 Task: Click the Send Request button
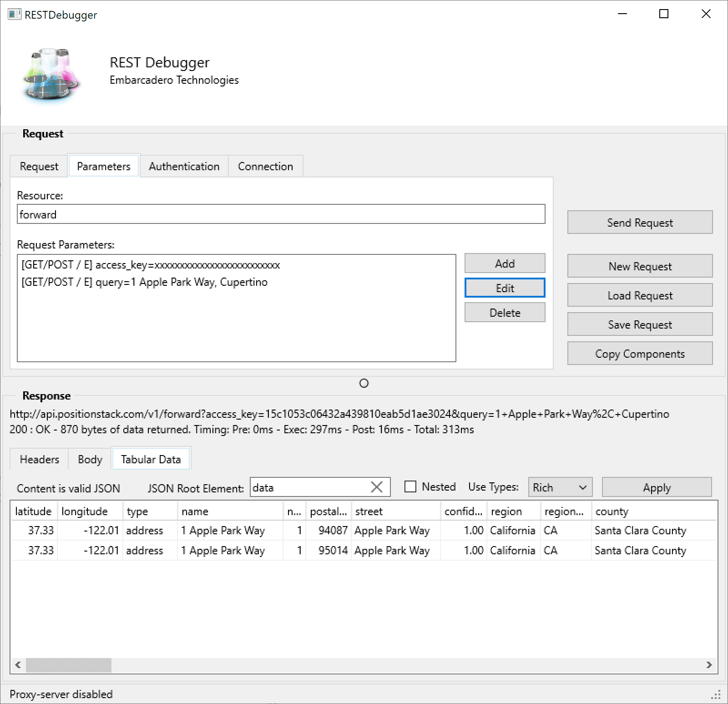coord(640,223)
